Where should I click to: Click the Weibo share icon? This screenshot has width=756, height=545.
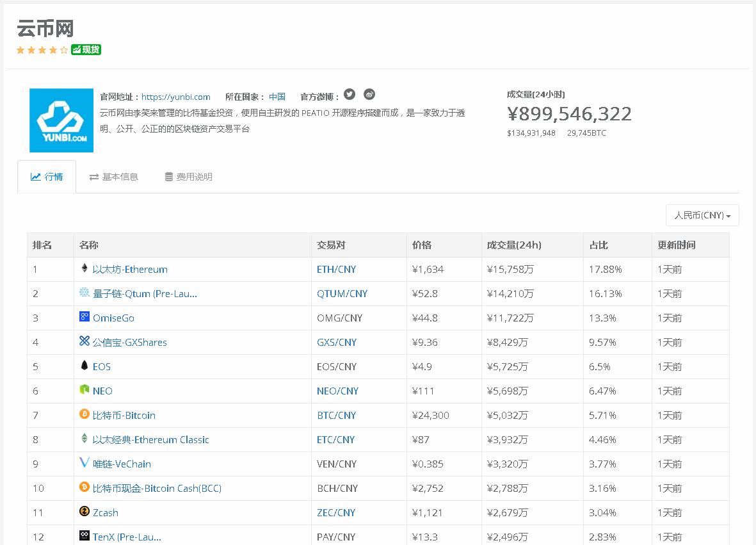coord(369,94)
